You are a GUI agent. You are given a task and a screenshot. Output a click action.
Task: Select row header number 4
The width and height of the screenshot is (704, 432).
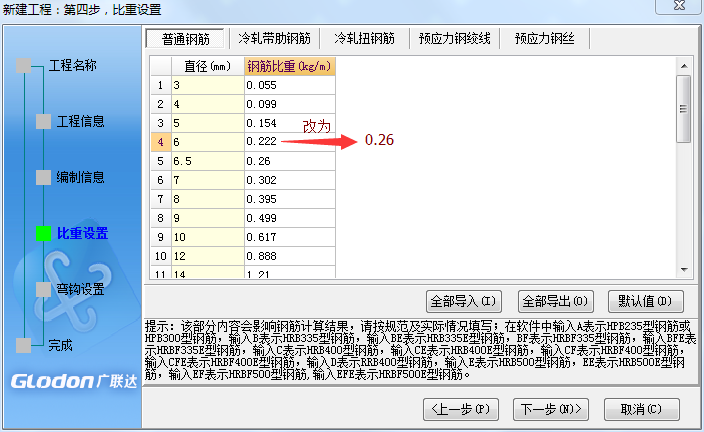tap(161, 142)
